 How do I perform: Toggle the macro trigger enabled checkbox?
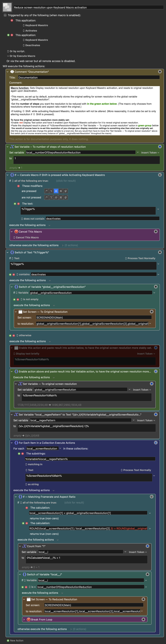5,15
